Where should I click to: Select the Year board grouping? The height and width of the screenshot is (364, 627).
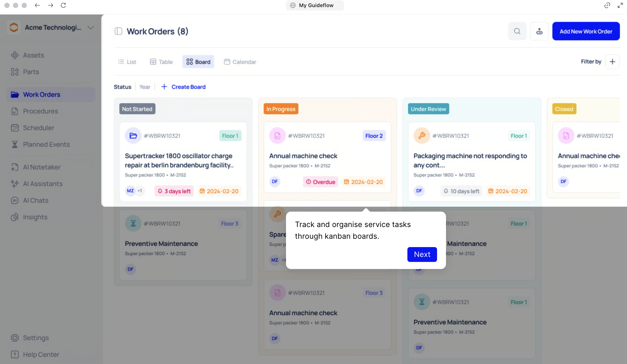145,87
